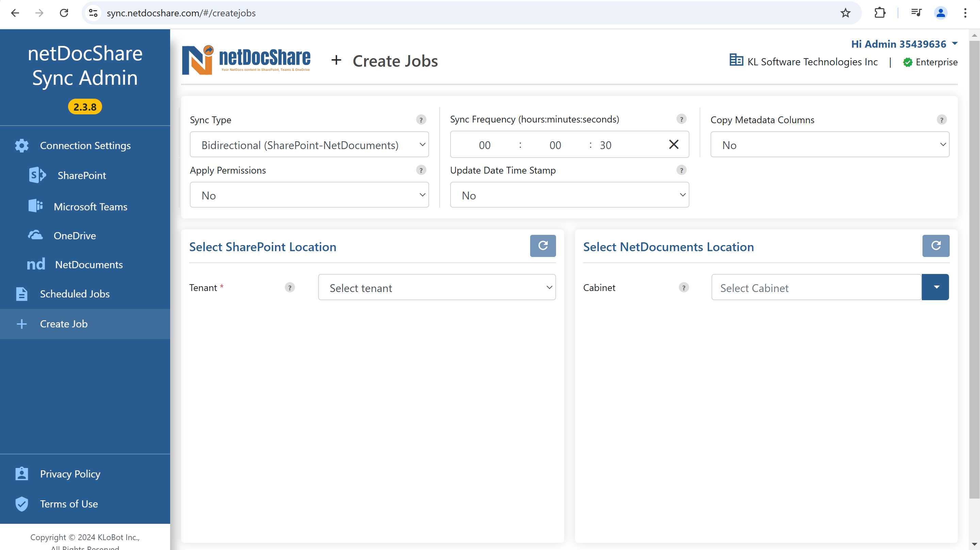The height and width of the screenshot is (550, 980).
Task: Open help for Cabinet field
Action: pos(684,288)
